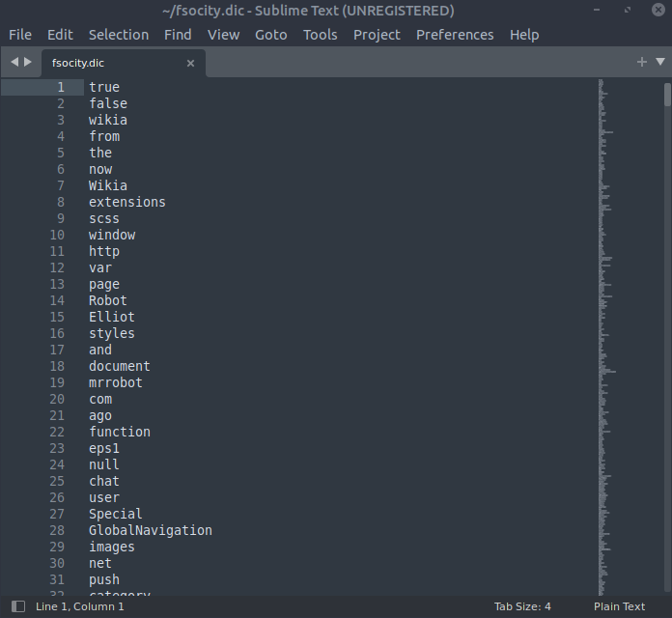The image size is (672, 618).
Task: Place cursor on word 'false'
Action: [x=108, y=103]
